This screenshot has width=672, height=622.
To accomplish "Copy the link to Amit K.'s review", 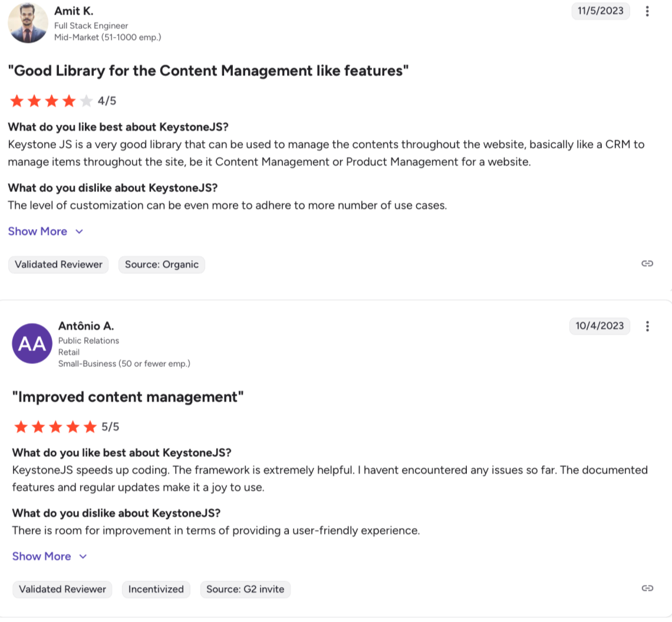I will point(647,263).
